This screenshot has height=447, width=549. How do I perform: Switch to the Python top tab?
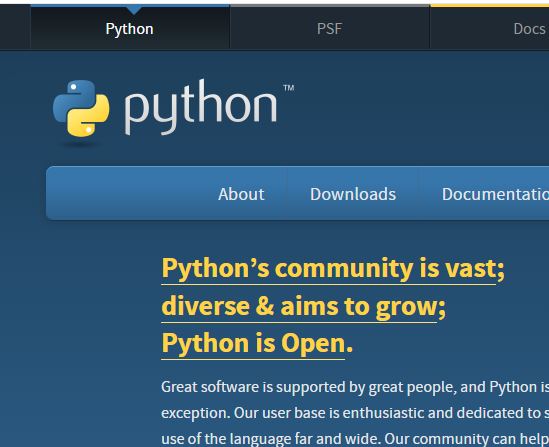coord(130,28)
